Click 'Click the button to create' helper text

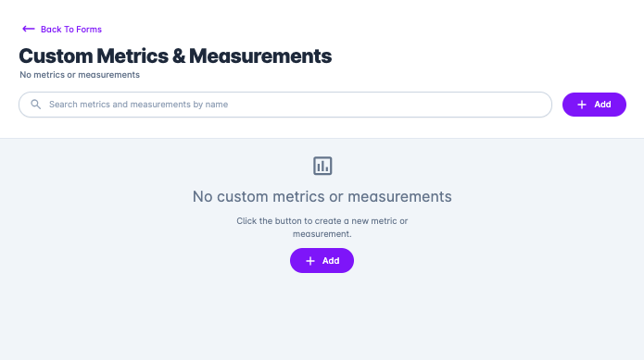click(x=322, y=227)
